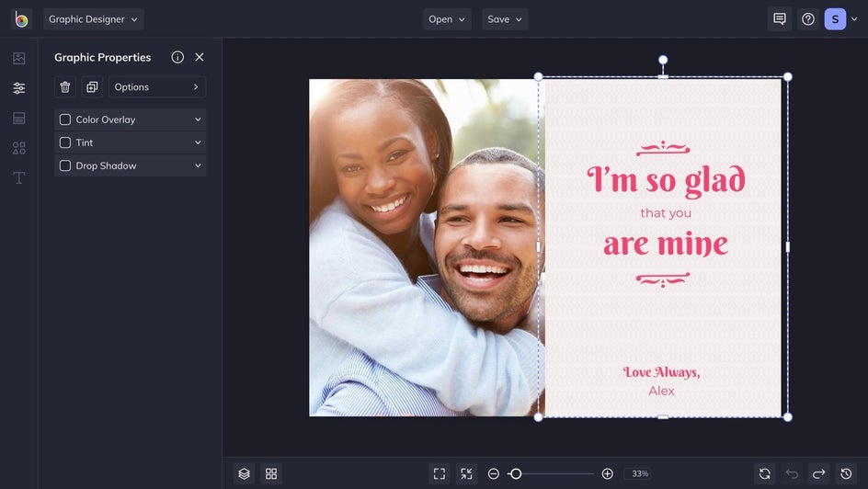Open the help question mark icon
The image size is (868, 489).
(x=807, y=19)
